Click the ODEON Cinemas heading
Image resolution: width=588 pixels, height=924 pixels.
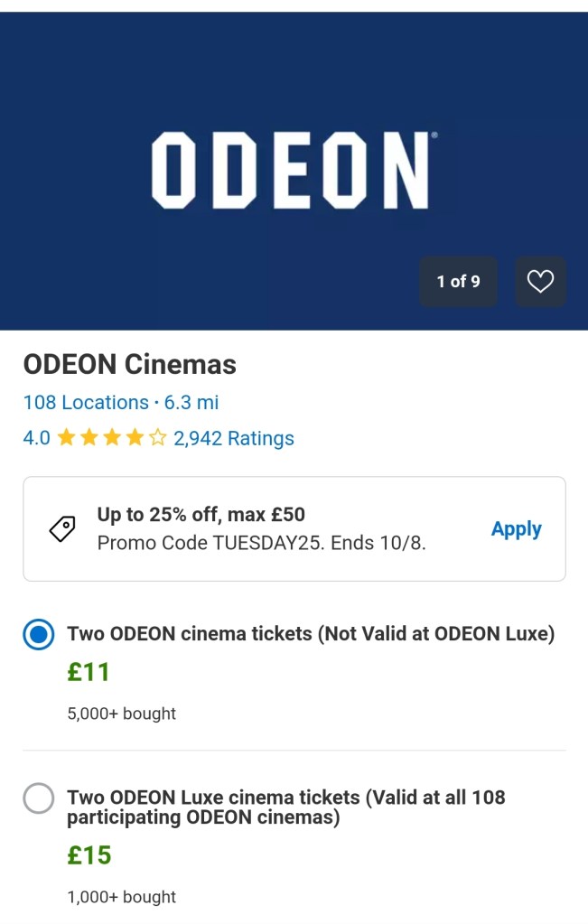[129, 364]
